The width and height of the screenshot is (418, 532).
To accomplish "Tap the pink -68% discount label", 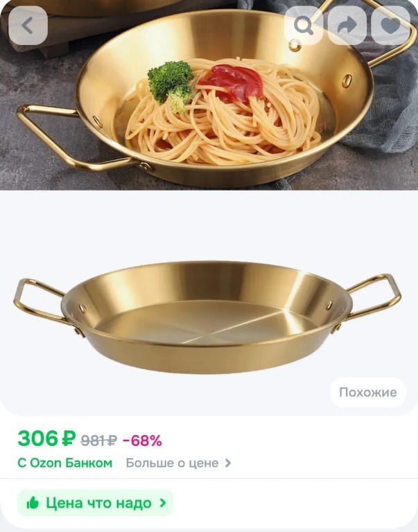I will coord(142,441).
